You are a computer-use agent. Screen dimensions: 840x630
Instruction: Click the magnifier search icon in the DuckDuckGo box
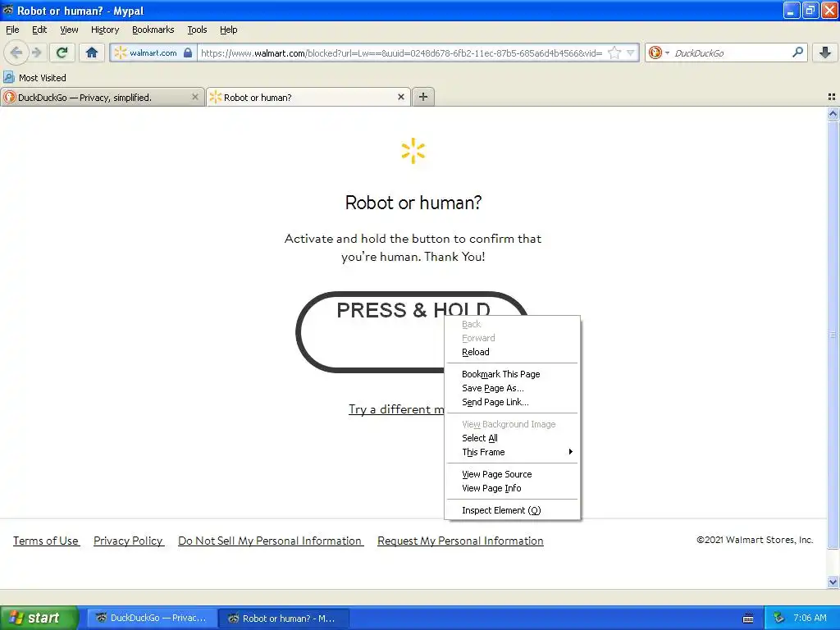797,52
